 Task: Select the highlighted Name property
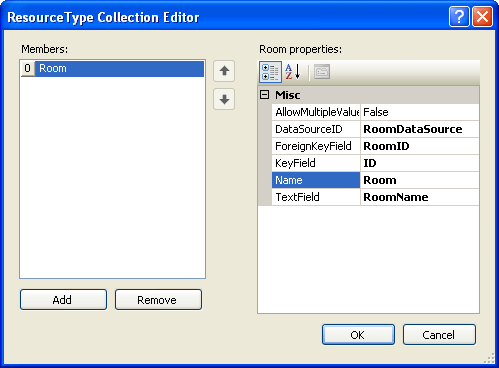316,180
